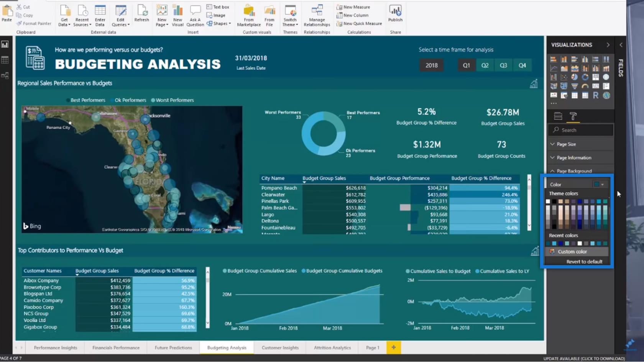
Task: Toggle the Q1 quarter slicer
Action: pos(466,65)
